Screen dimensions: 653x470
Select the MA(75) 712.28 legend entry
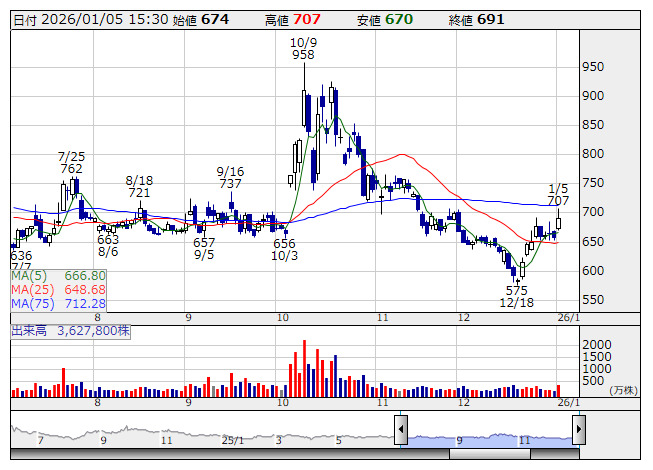(58, 303)
